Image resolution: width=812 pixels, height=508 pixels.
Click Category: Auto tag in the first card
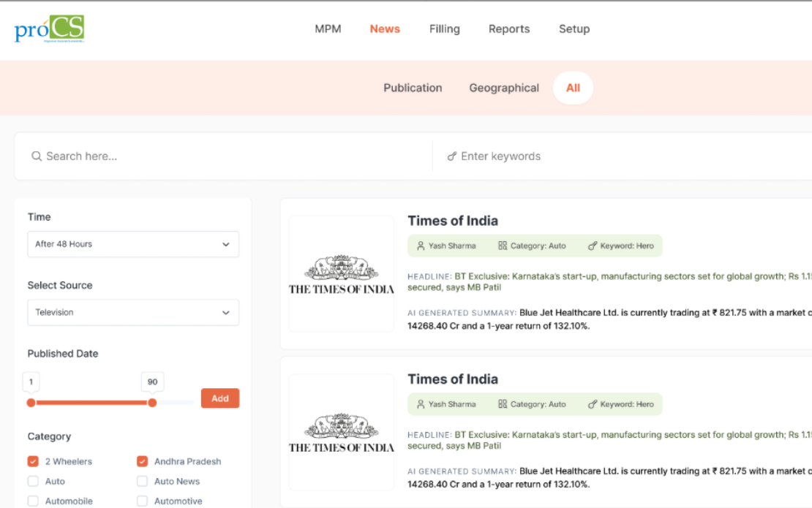[538, 246]
